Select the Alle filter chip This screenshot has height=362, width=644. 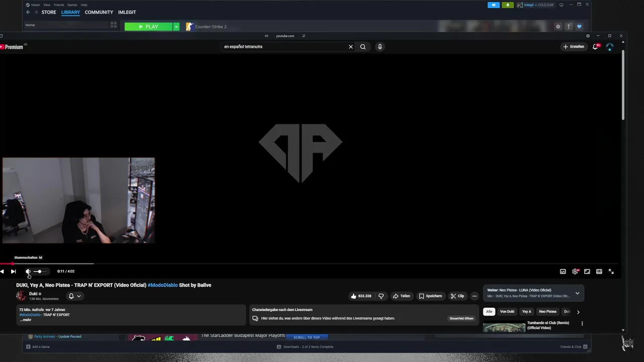[x=489, y=312]
